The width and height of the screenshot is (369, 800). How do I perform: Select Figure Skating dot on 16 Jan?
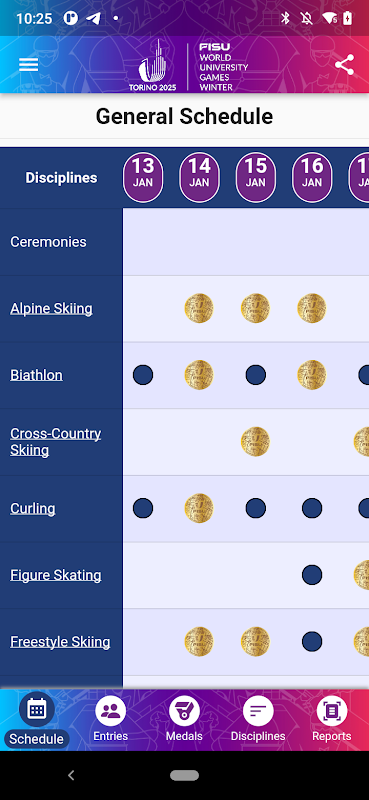[x=312, y=575]
